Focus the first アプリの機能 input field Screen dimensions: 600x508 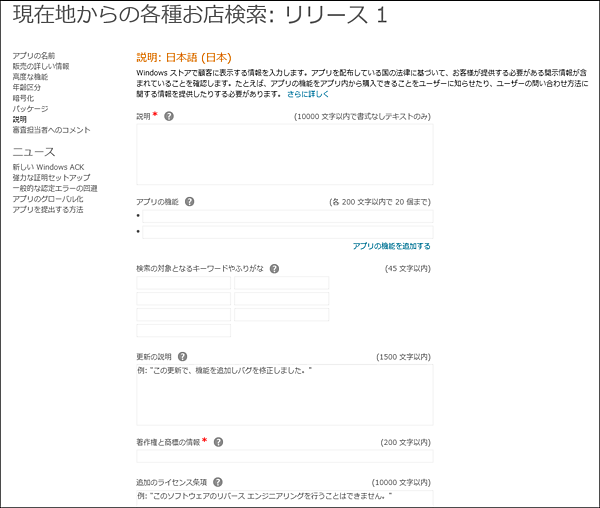pos(288,216)
